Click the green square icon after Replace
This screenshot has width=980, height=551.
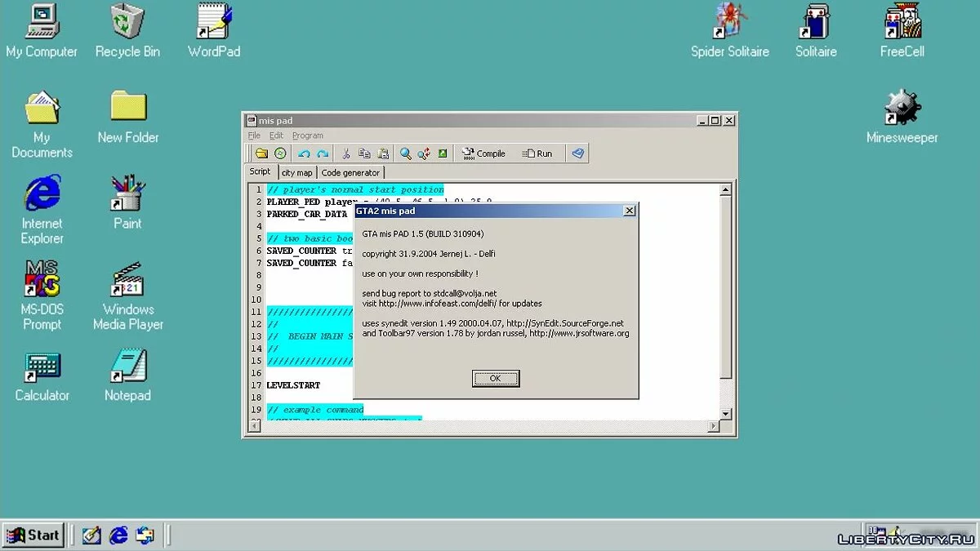tap(443, 153)
